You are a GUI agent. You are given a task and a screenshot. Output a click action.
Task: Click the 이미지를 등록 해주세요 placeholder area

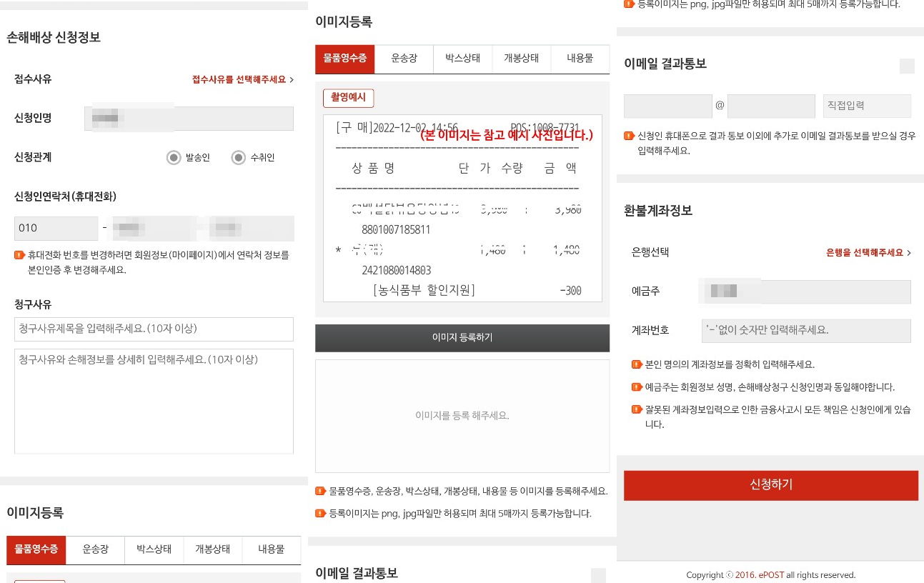[x=462, y=415]
